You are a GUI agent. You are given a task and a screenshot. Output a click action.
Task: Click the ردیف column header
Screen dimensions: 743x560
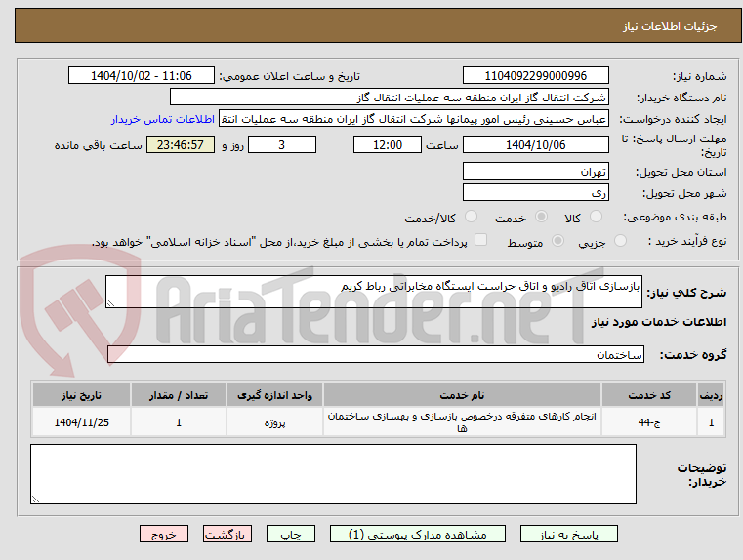(711, 395)
